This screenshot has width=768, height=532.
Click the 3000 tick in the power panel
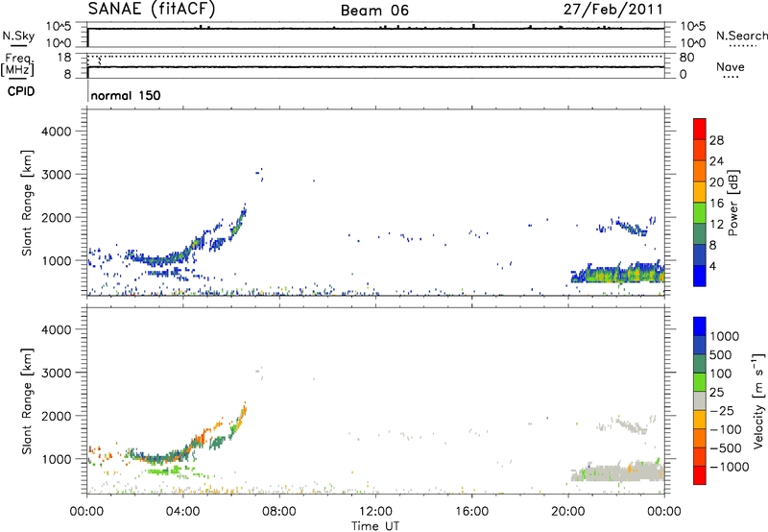(56, 175)
